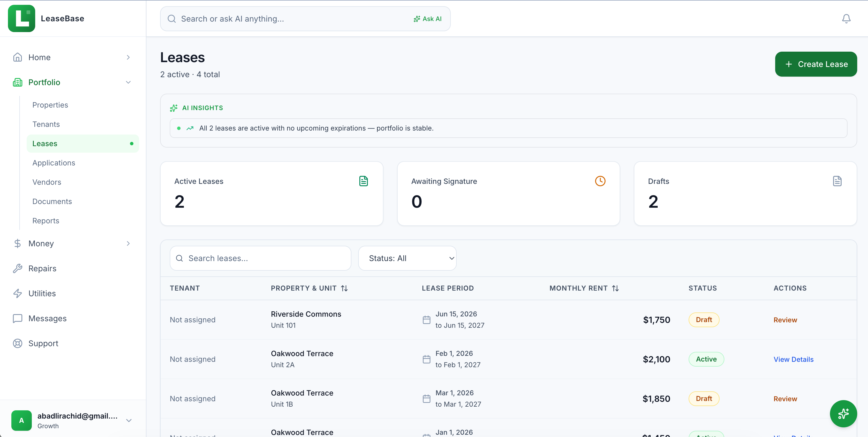Click the Create Lease button
This screenshot has height=437, width=868.
816,64
